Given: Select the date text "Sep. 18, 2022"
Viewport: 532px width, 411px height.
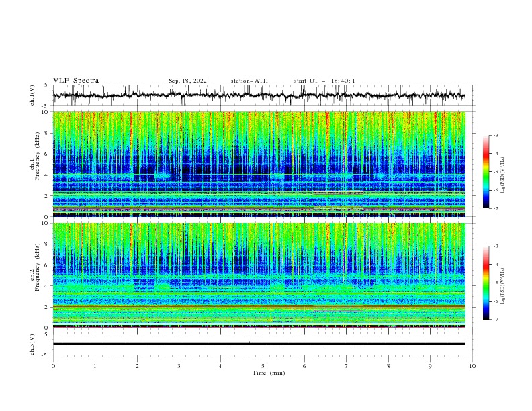Looking at the screenshot, I should point(187,81).
